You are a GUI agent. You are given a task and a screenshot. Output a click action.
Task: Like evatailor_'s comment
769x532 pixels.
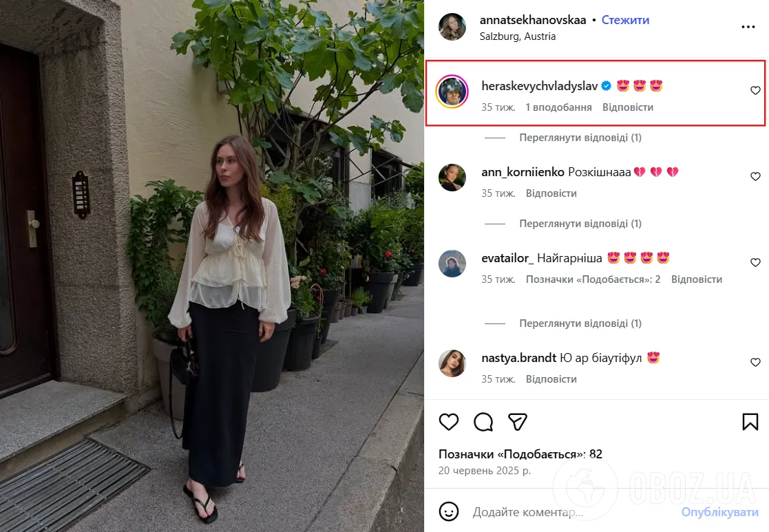click(755, 262)
